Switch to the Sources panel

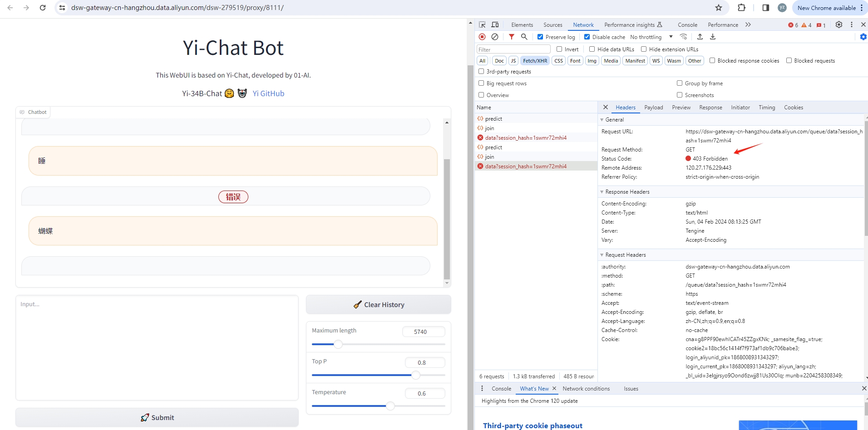point(553,25)
